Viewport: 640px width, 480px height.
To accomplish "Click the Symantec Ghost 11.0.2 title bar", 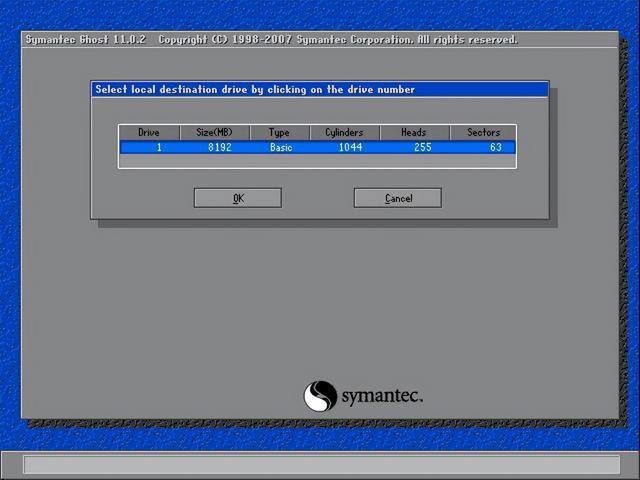I will (320, 40).
